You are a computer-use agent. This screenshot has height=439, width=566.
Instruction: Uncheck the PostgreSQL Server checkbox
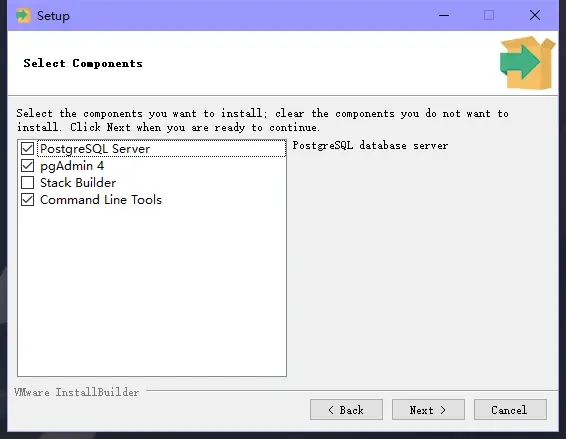pos(27,149)
